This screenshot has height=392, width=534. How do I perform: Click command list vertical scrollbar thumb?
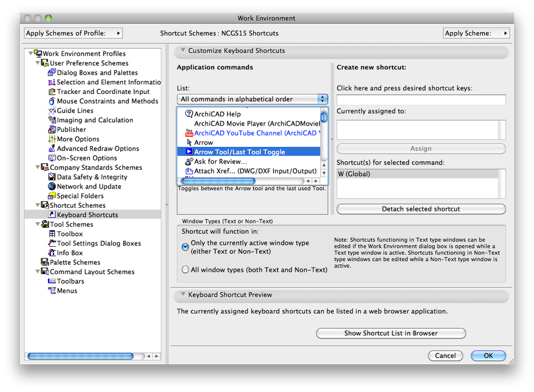click(324, 117)
